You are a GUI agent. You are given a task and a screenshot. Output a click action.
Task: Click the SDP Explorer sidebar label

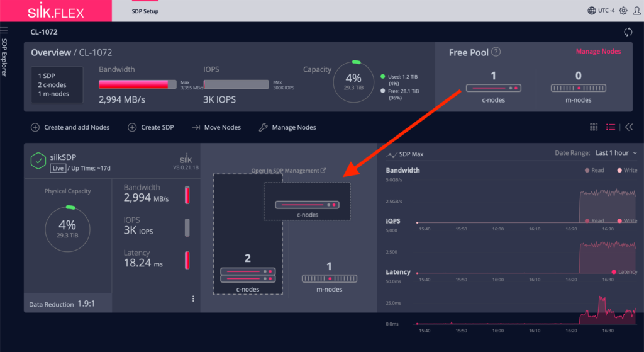click(x=4, y=57)
